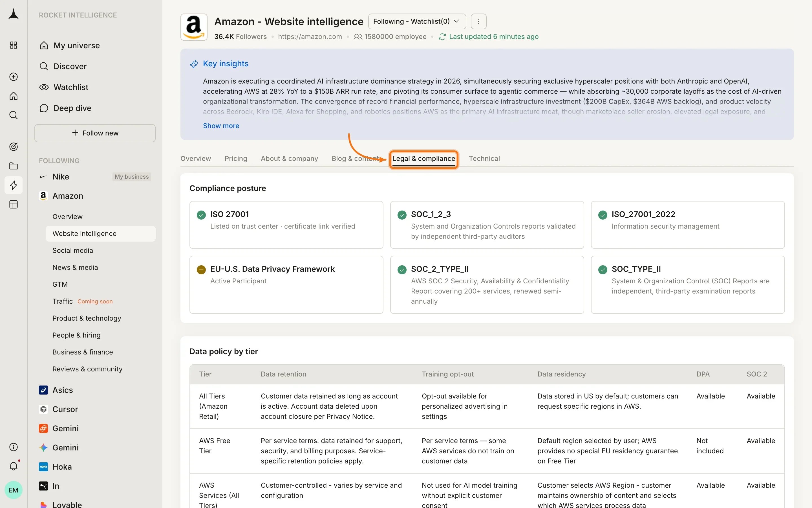Open the notifications bell icon
Image resolution: width=812 pixels, height=508 pixels.
click(x=14, y=466)
